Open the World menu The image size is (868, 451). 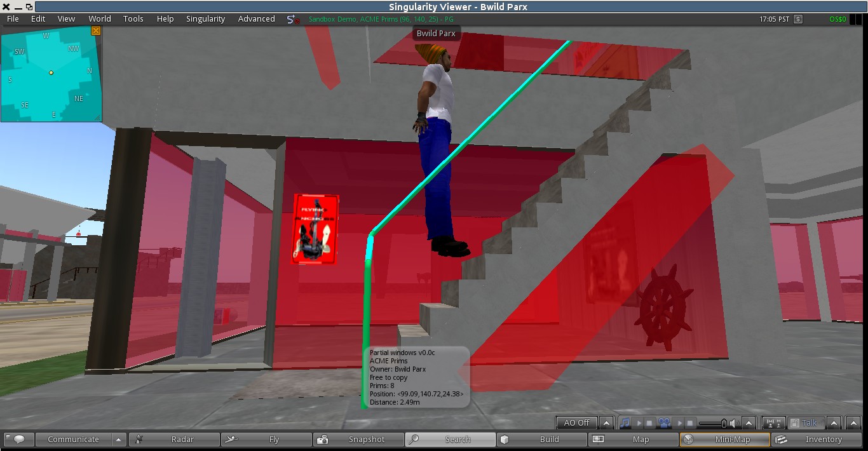click(100, 19)
